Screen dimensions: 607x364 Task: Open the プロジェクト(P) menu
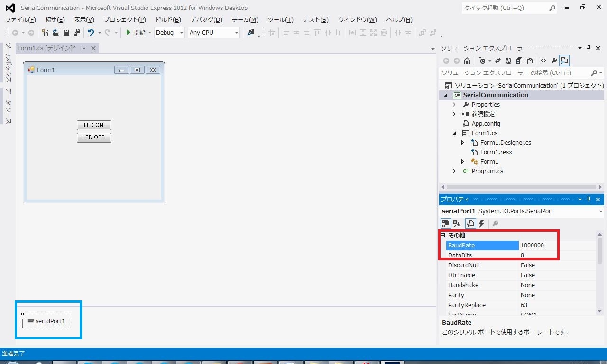[125, 20]
